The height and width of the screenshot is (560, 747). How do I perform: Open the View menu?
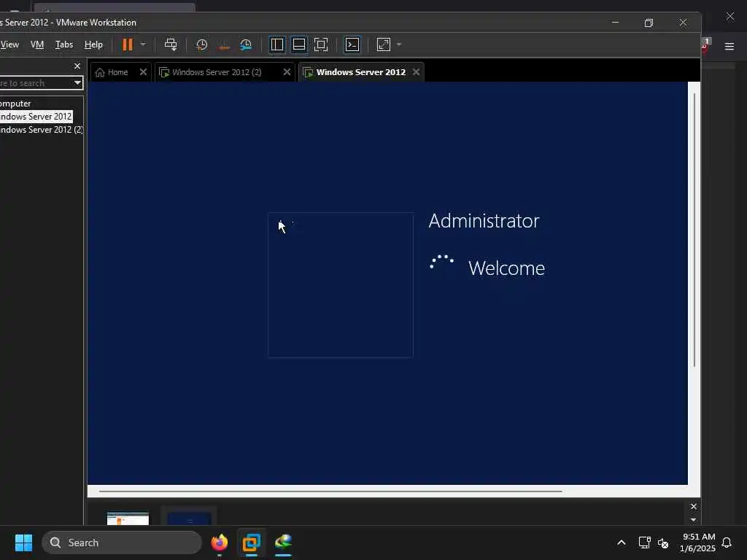[9, 44]
